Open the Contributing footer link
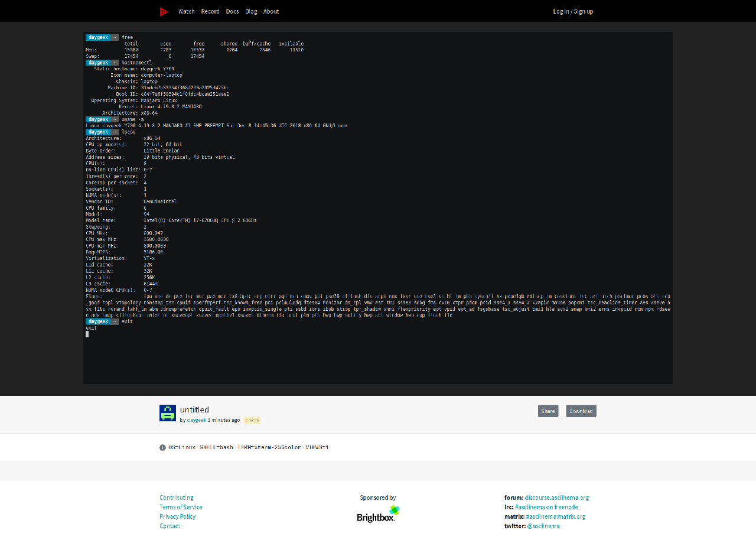Screen dimensions: 756x543 point(176,498)
